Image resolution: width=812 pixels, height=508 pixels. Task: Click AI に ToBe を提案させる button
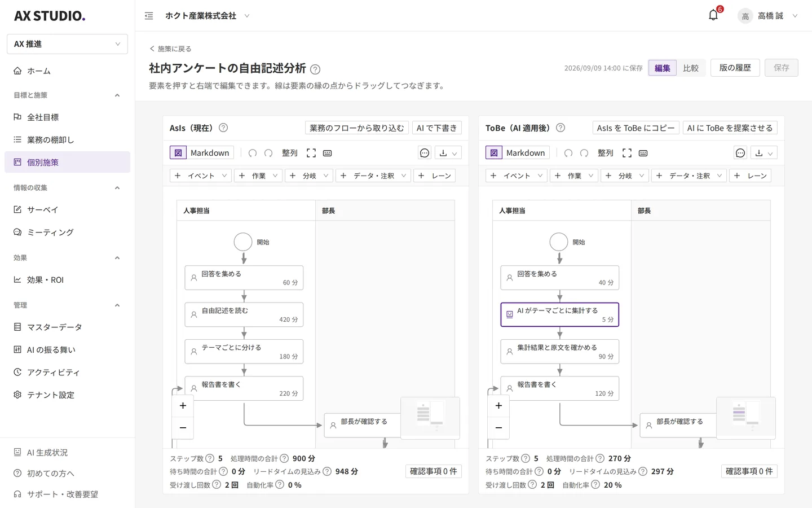(x=730, y=128)
